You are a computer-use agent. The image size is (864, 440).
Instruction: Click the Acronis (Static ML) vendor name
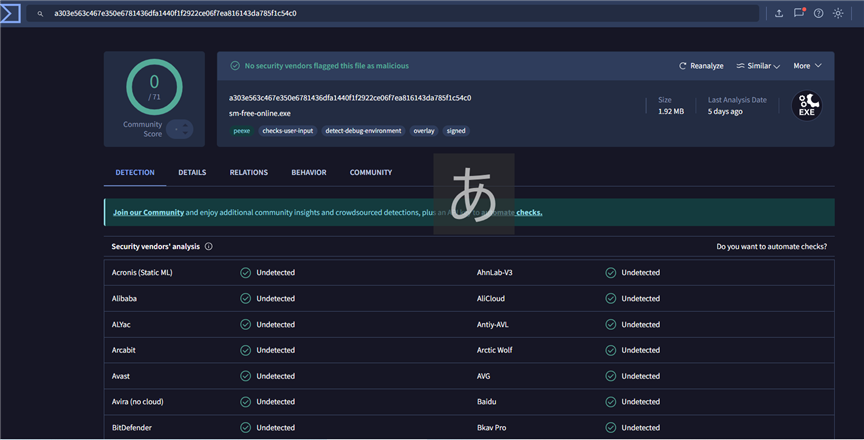142,272
